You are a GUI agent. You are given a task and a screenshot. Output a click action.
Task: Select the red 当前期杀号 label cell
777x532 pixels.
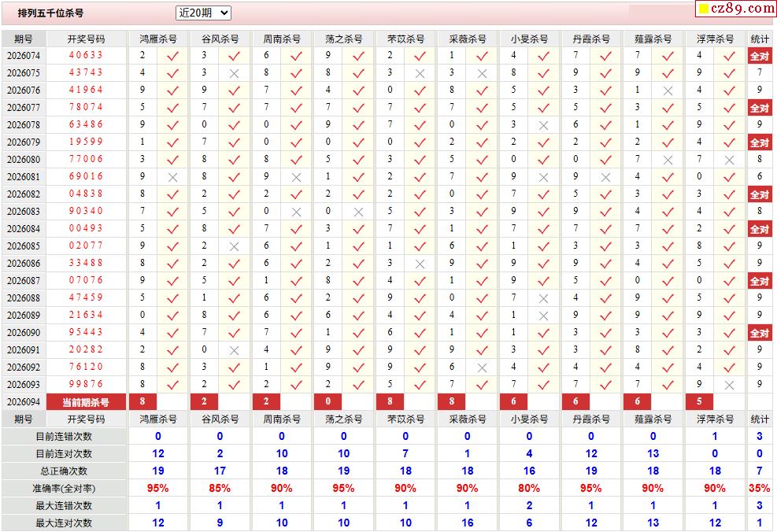[86, 402]
